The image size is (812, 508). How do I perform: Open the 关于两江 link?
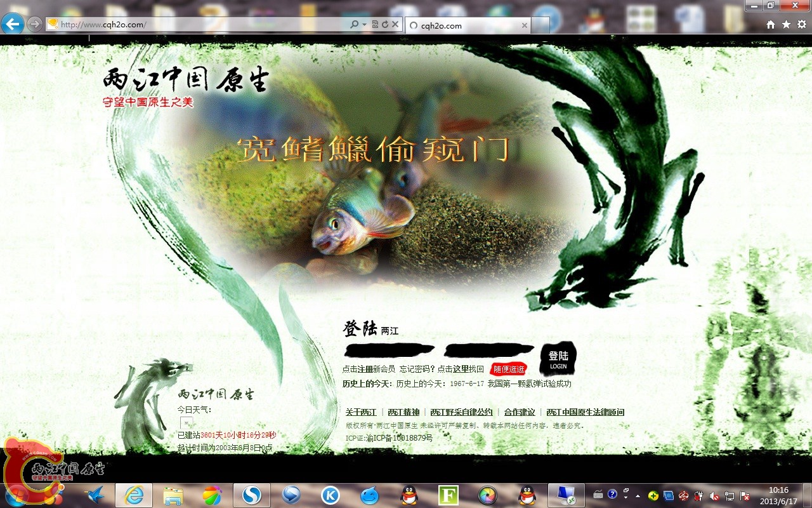[361, 412]
